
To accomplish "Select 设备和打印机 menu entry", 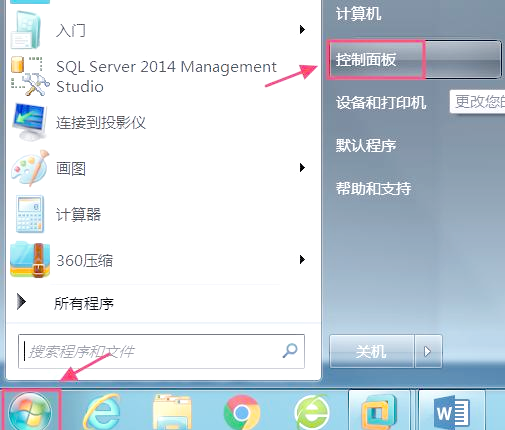I will (381, 102).
